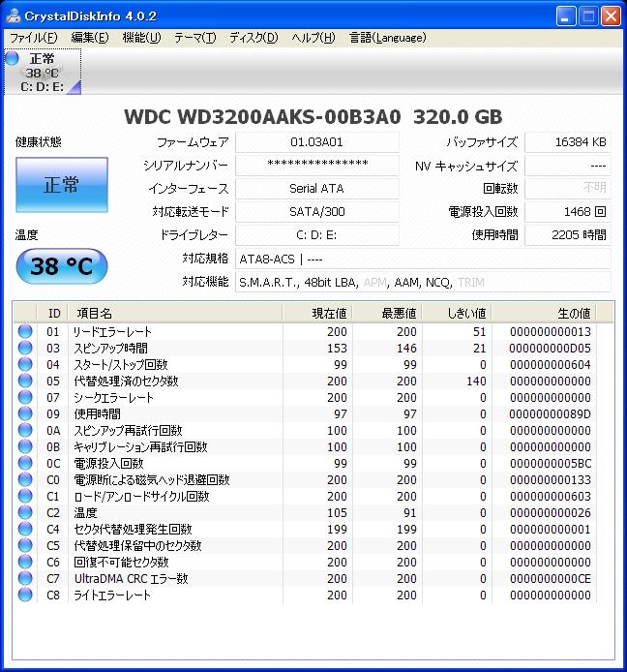Viewport: 627px width, 672px height.
Task: Open the ファイル(F) menu
Action: (33, 38)
